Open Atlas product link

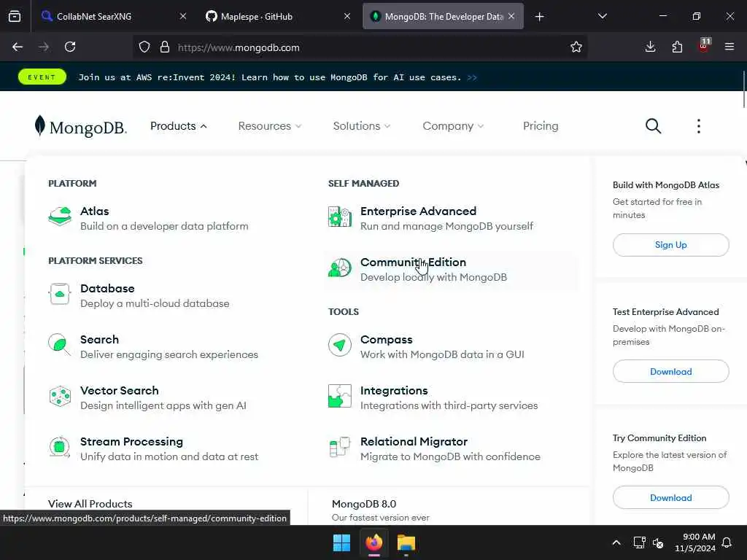tap(164, 218)
